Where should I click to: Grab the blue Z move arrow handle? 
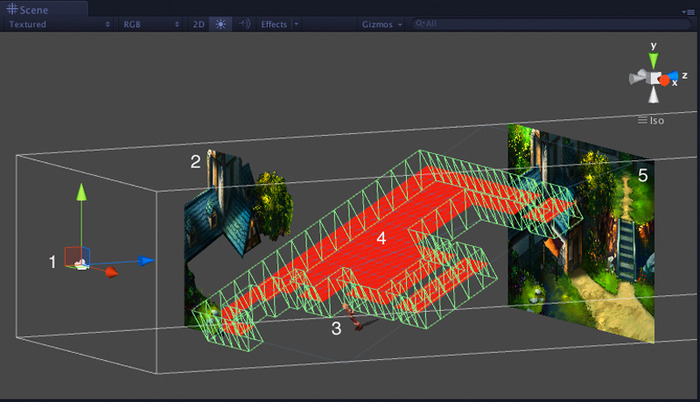point(146,260)
